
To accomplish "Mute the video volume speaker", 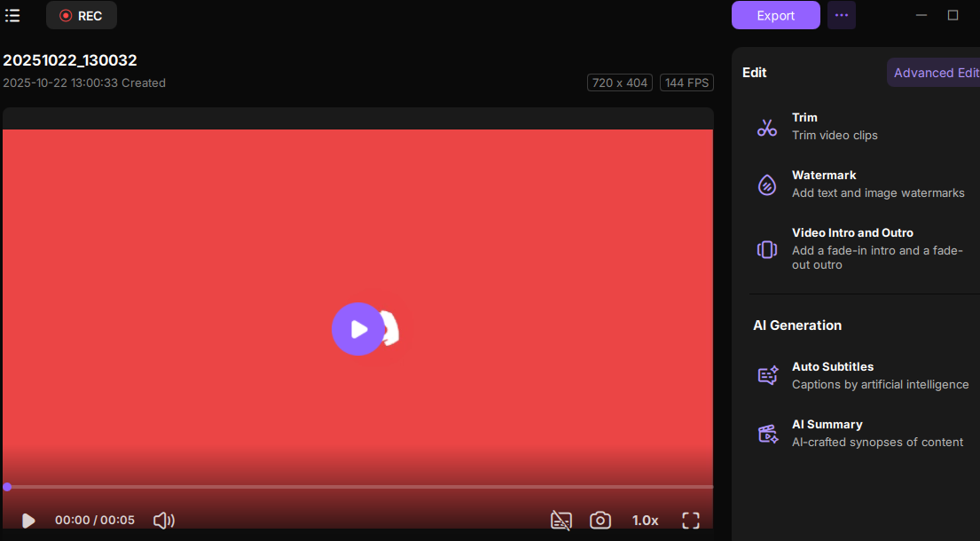I will click(x=164, y=521).
